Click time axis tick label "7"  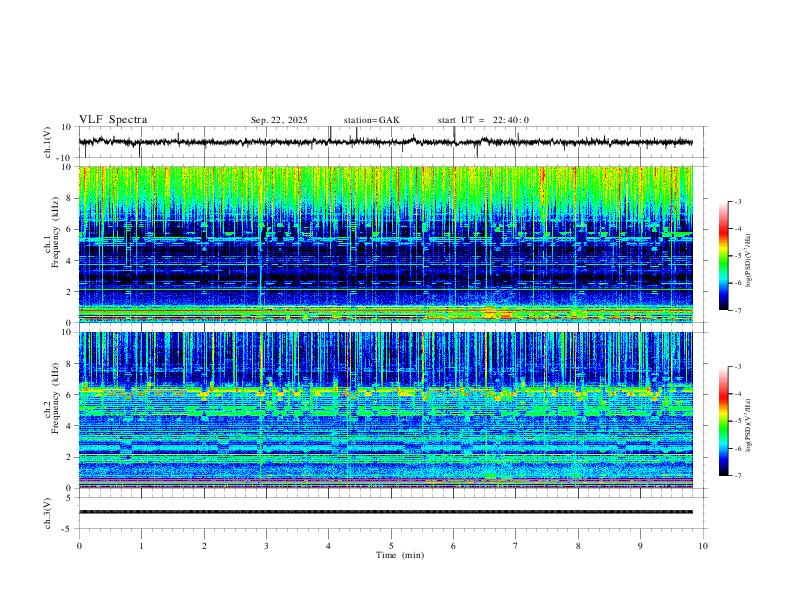[x=516, y=546]
